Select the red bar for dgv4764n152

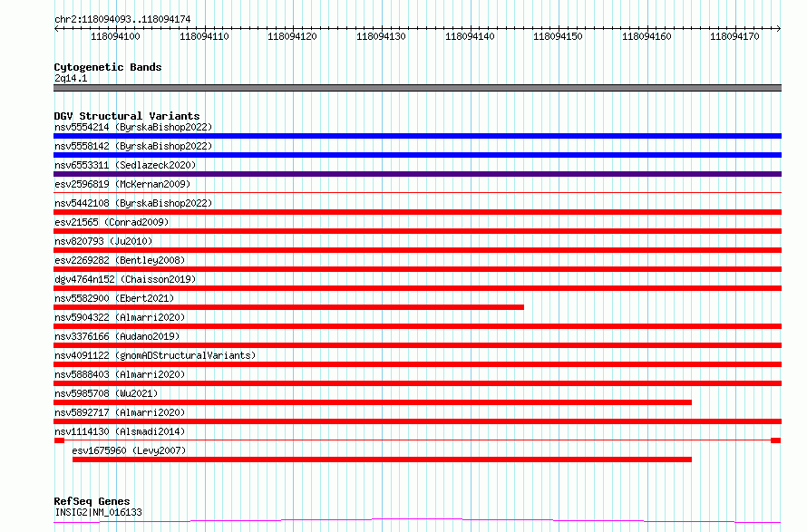coord(417,288)
